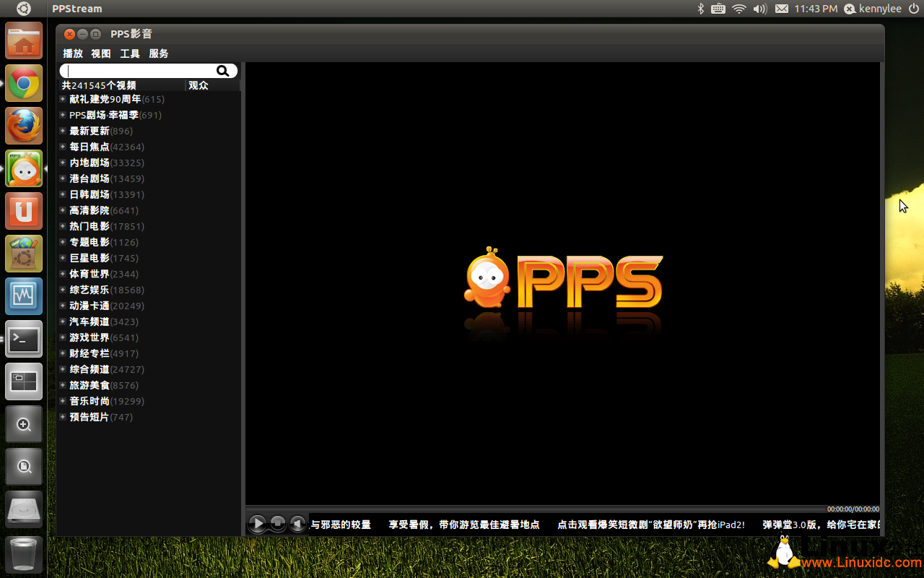Mute audio with the speaker button
This screenshot has width=924, height=578.
click(297, 524)
